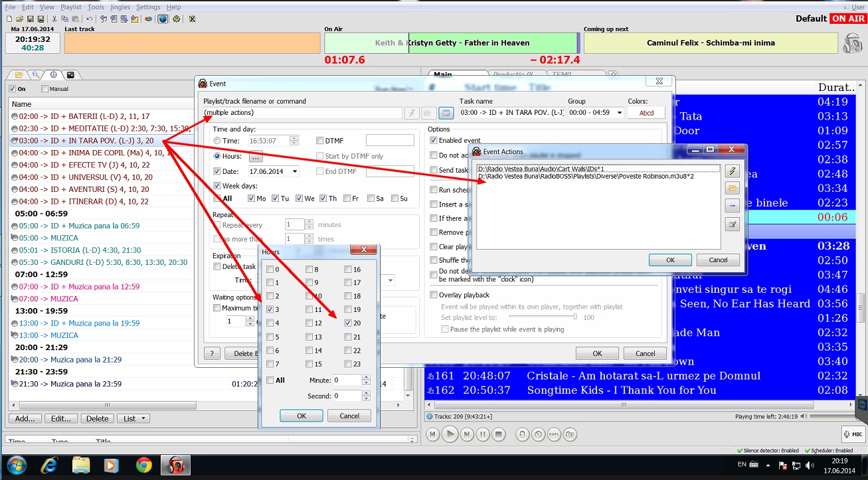Click the volume speaker icon by Playing time left
The image size is (868, 480).
point(805,417)
